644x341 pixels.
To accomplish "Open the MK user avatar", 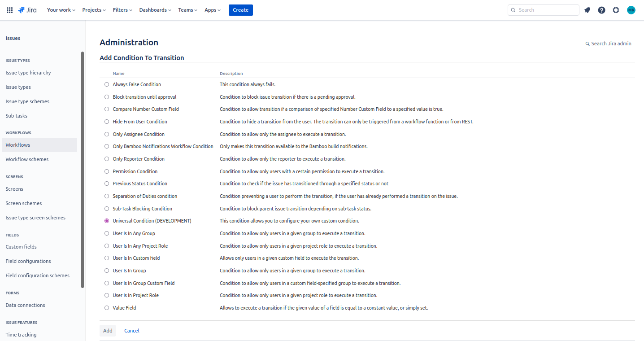I will (631, 10).
